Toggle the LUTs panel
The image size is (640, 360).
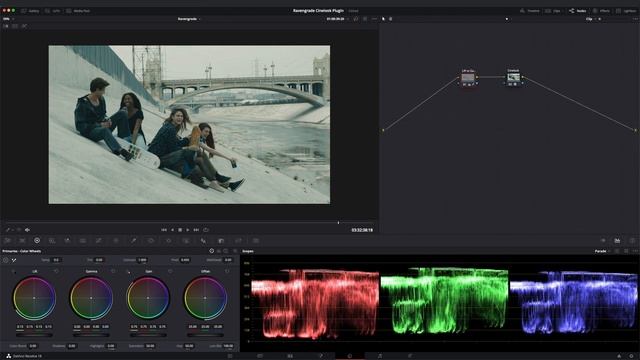point(53,11)
